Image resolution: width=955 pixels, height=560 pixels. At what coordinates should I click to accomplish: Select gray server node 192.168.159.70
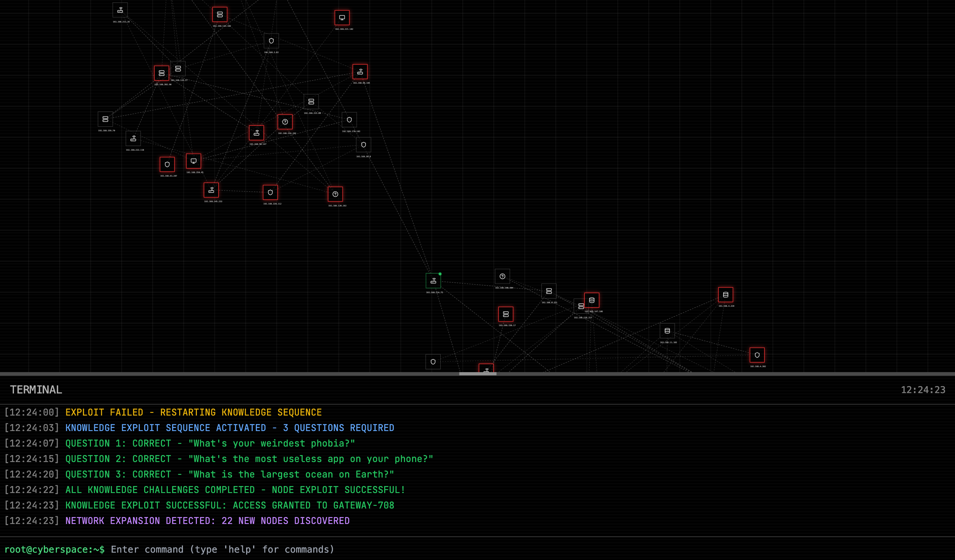pyautogui.click(x=105, y=119)
